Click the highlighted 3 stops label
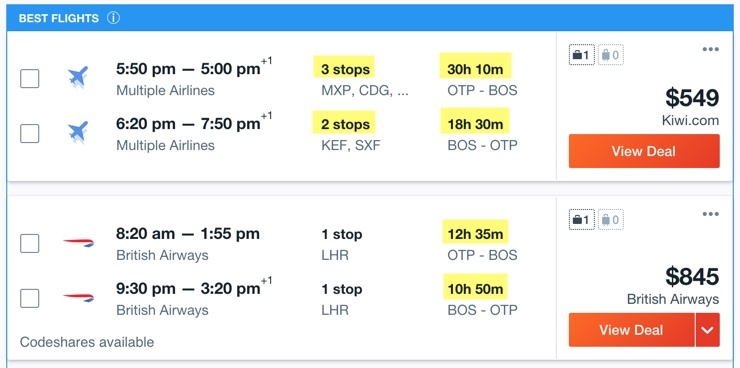 (x=345, y=70)
